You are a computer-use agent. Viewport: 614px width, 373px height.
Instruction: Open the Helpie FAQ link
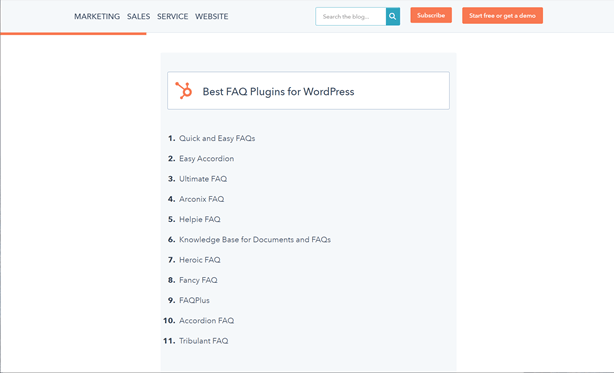tap(200, 219)
